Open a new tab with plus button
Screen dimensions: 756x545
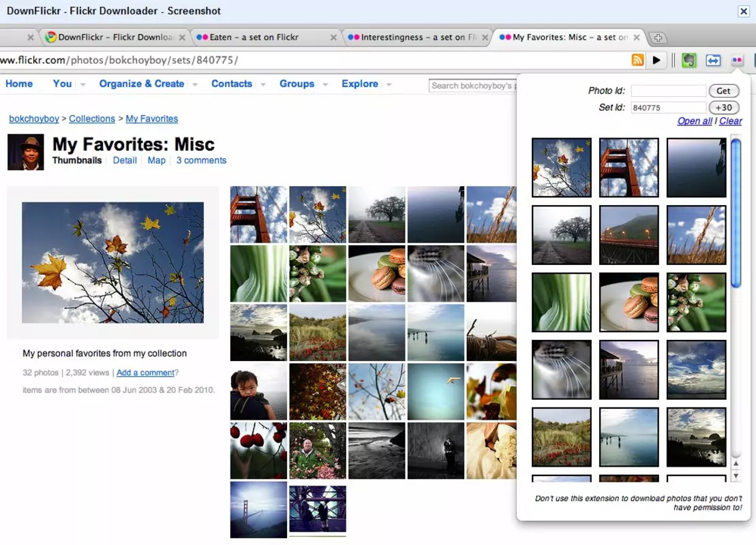point(658,37)
